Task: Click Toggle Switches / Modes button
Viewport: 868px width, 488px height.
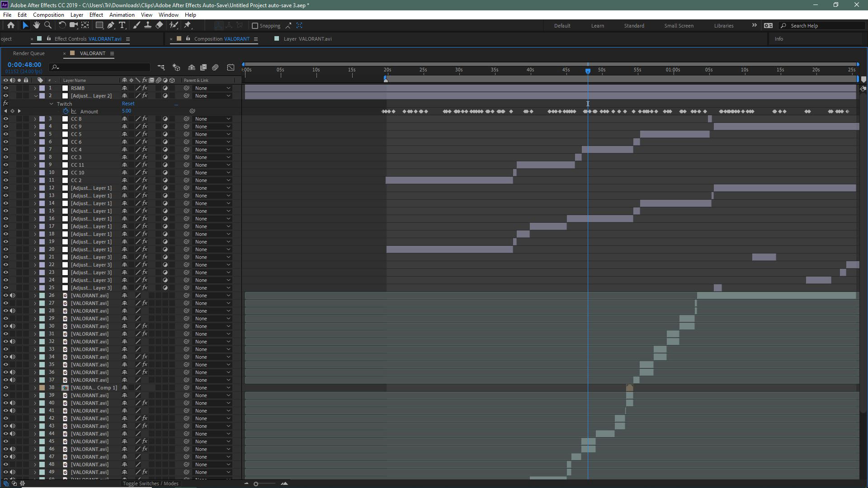Action: [x=151, y=483]
